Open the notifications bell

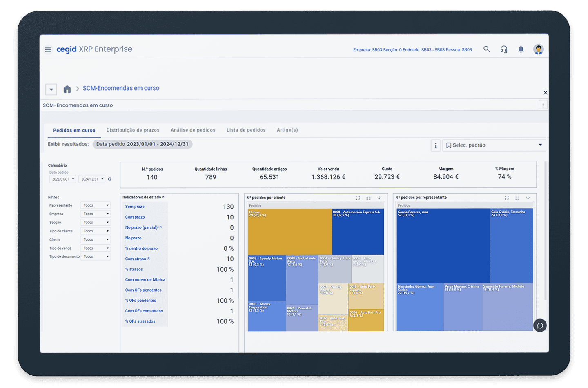click(x=521, y=49)
